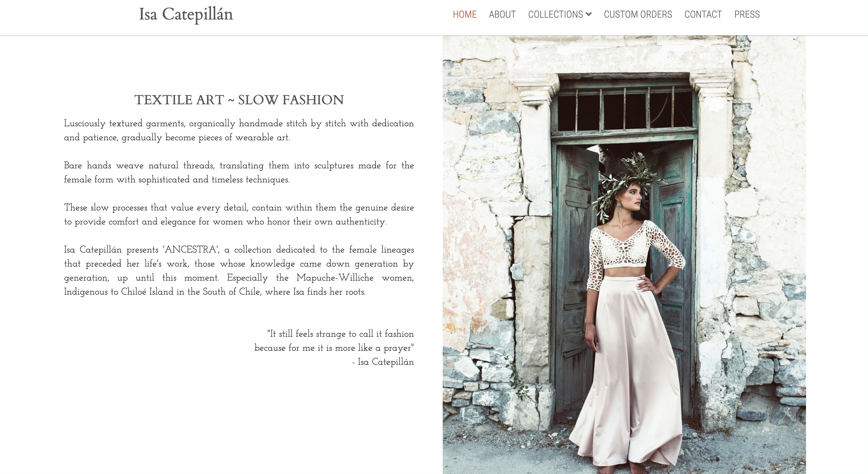Open the COLLECTIONS menu label

tap(555, 14)
